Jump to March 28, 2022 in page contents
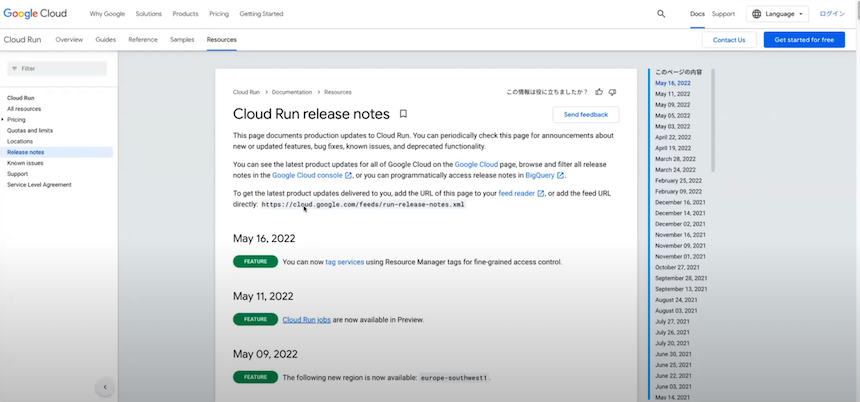The width and height of the screenshot is (860, 402). (x=675, y=159)
